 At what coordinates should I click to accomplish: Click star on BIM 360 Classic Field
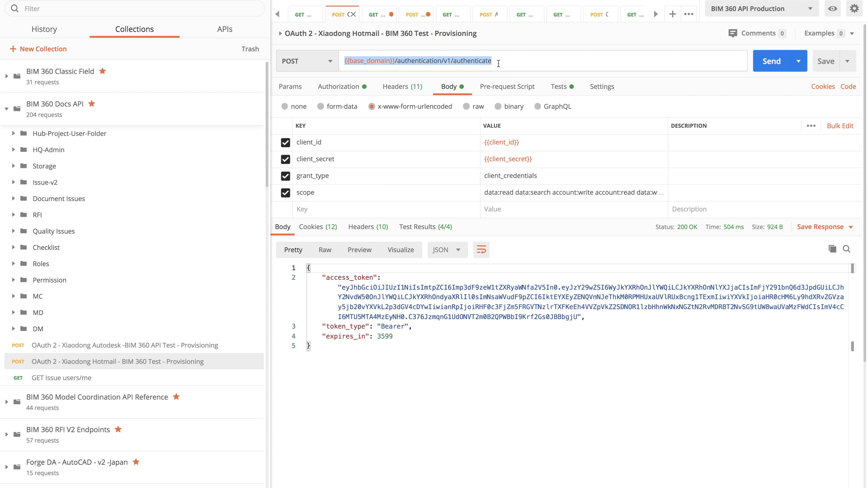tap(102, 71)
